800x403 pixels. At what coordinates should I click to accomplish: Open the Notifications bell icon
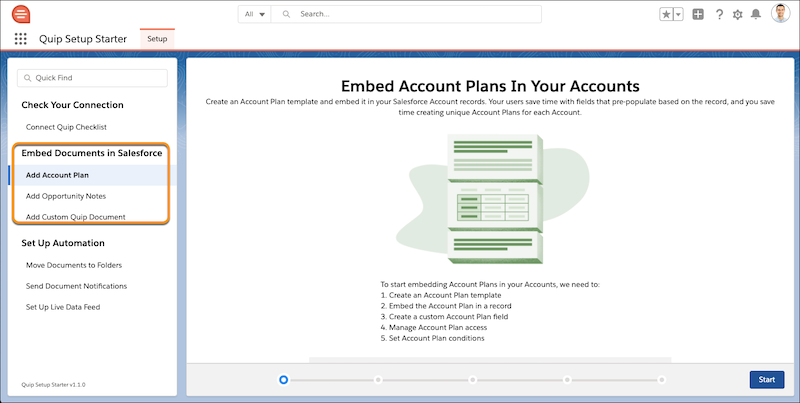click(756, 14)
